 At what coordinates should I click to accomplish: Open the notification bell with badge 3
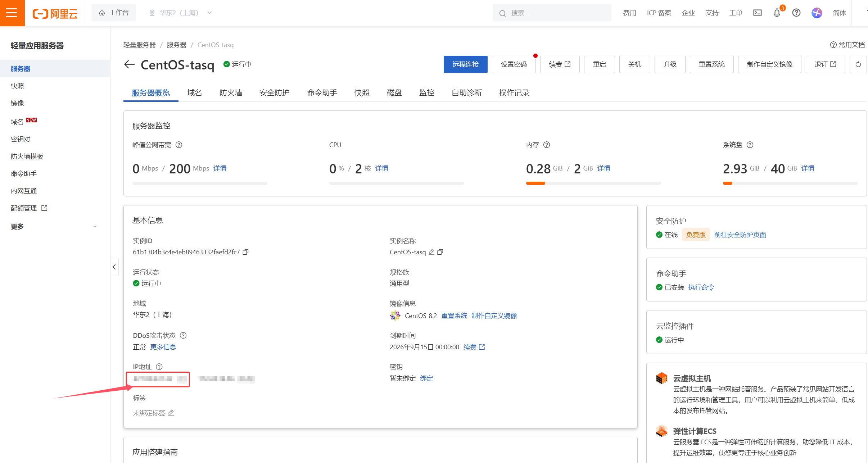(x=777, y=13)
